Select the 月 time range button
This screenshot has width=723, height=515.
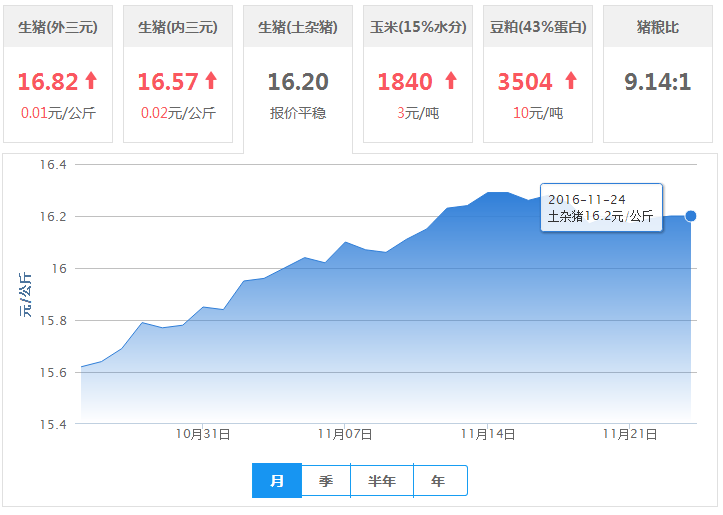[x=277, y=481]
